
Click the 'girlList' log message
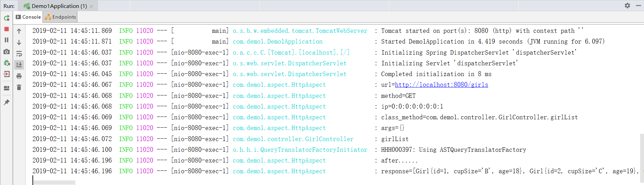395,139
